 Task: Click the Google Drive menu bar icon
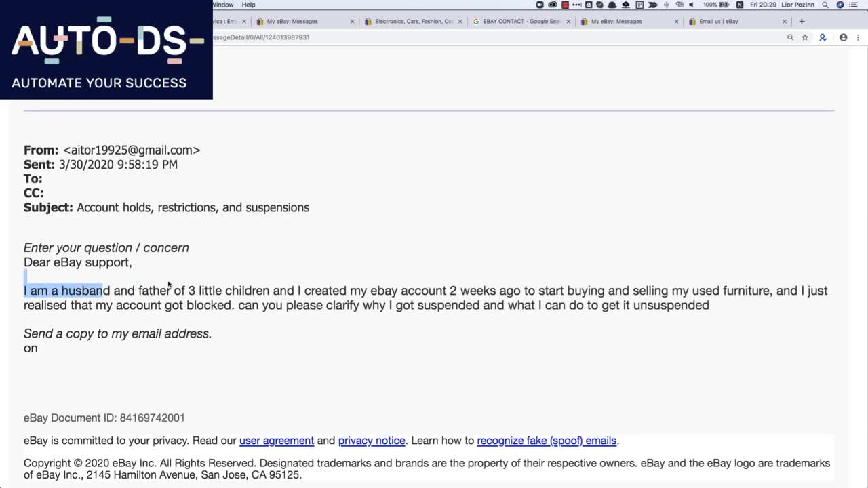(x=589, y=5)
